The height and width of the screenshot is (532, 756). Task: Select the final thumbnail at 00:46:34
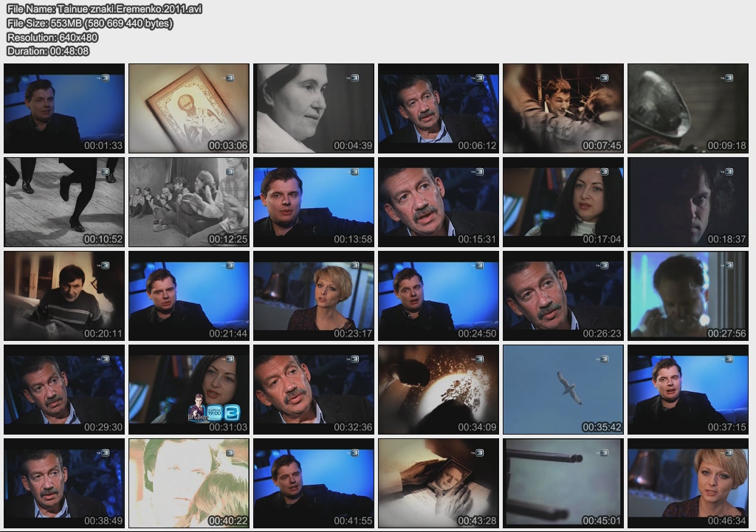pyautogui.click(x=688, y=483)
